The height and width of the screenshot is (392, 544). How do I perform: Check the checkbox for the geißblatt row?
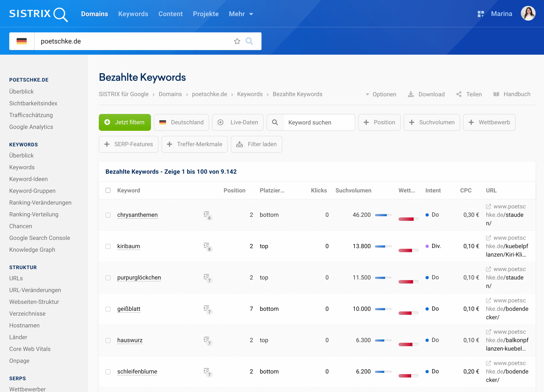[x=108, y=309]
